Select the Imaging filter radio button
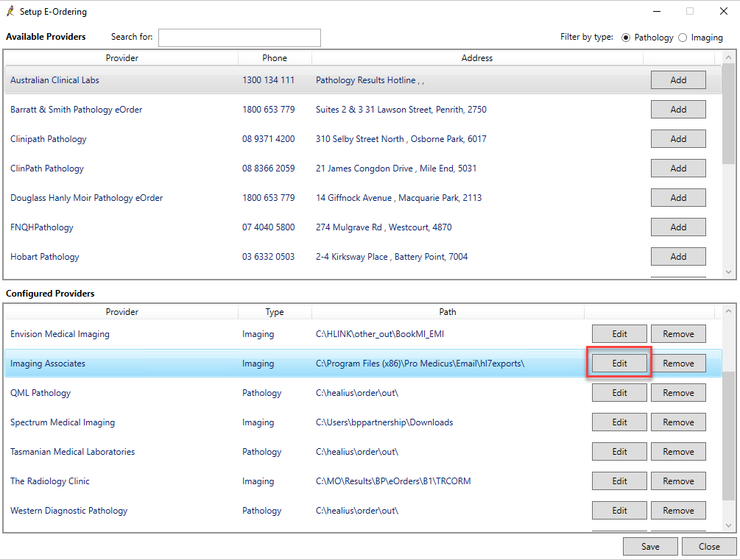This screenshot has width=740, height=560. click(x=683, y=38)
